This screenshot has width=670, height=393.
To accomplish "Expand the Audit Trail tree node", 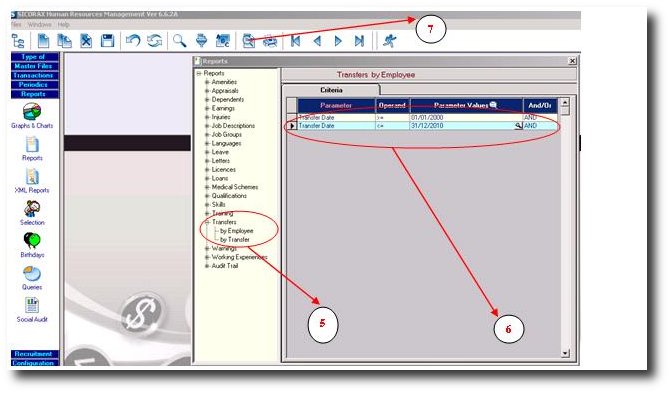I will click(207, 266).
